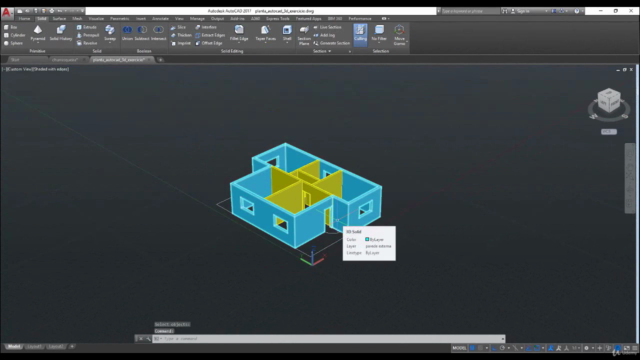This screenshot has height=360, width=640.
Task: Activate the Extrude tool
Action: tap(87, 27)
